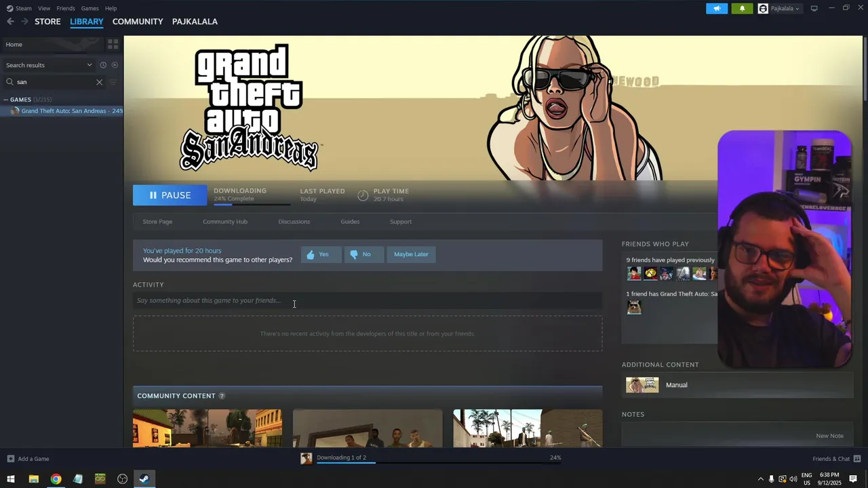Open the volume speaker icon in tray
This screenshot has width=868, height=488.
[793, 479]
